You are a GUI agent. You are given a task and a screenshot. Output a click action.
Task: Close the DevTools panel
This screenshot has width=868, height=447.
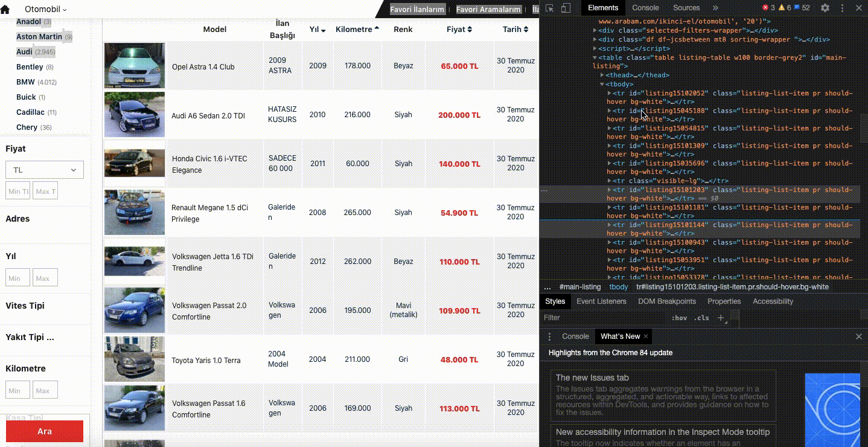[x=859, y=8]
